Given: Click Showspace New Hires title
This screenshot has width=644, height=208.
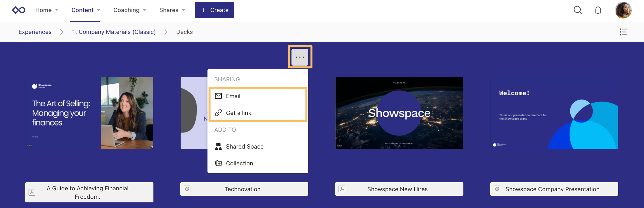Looking at the screenshot, I should coord(397,189).
